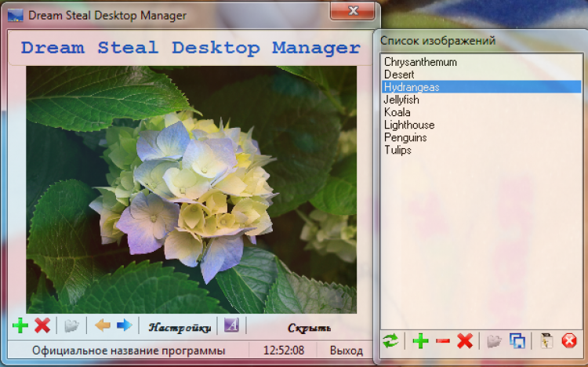Select Chrysanthemum in the image list

481,61
